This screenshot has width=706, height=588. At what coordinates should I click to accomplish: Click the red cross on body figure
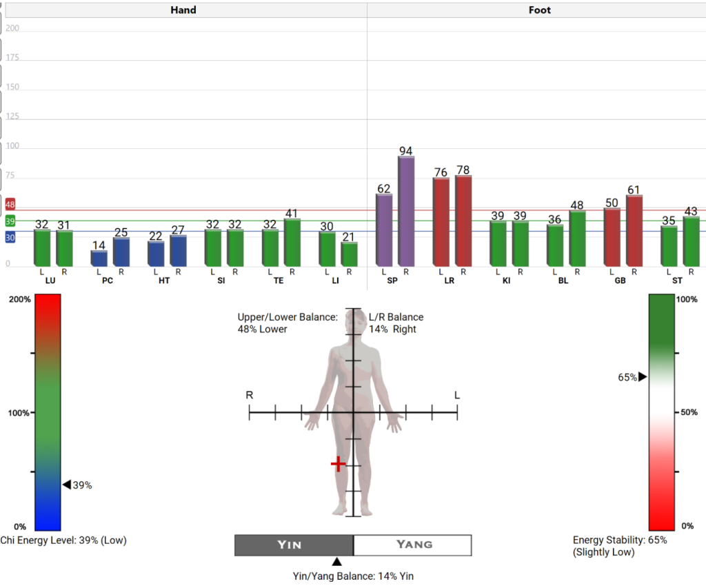(338, 464)
